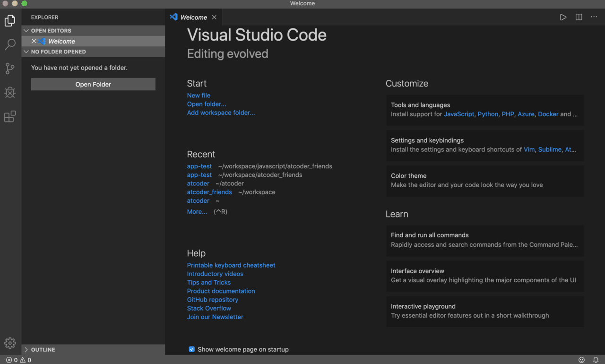Close the Welcome tab

(x=214, y=17)
